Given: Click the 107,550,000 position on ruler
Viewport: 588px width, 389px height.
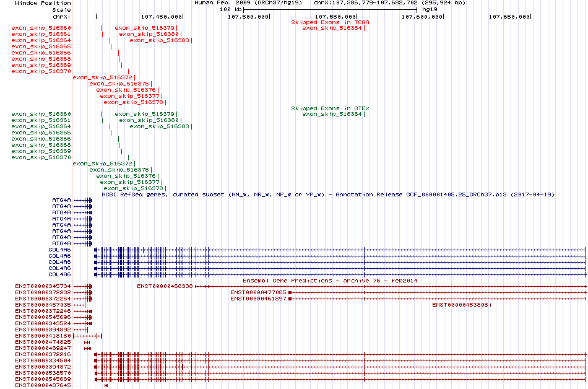Looking at the screenshot, I should click(x=335, y=16).
